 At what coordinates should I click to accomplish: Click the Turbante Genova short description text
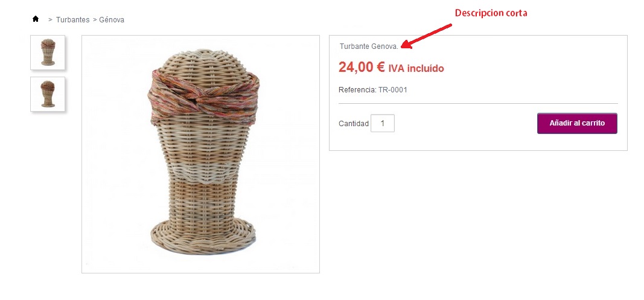[x=369, y=46]
